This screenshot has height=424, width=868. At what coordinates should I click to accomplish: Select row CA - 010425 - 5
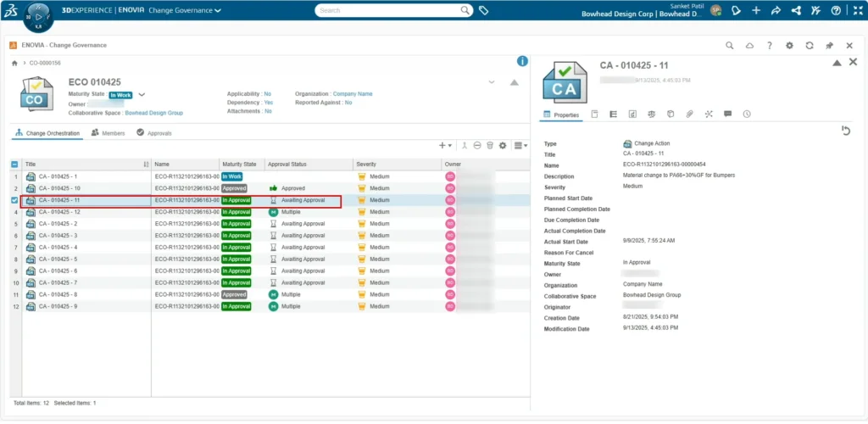(270, 259)
